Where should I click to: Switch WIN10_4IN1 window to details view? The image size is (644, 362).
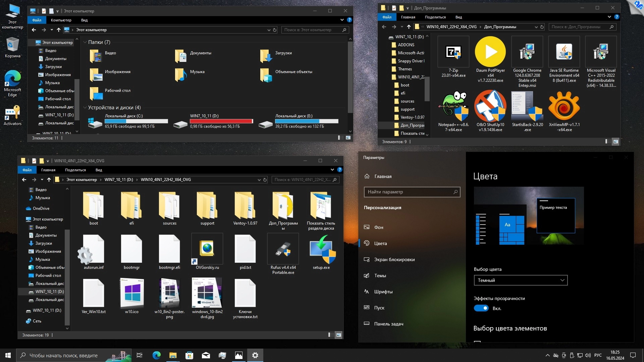331,335
